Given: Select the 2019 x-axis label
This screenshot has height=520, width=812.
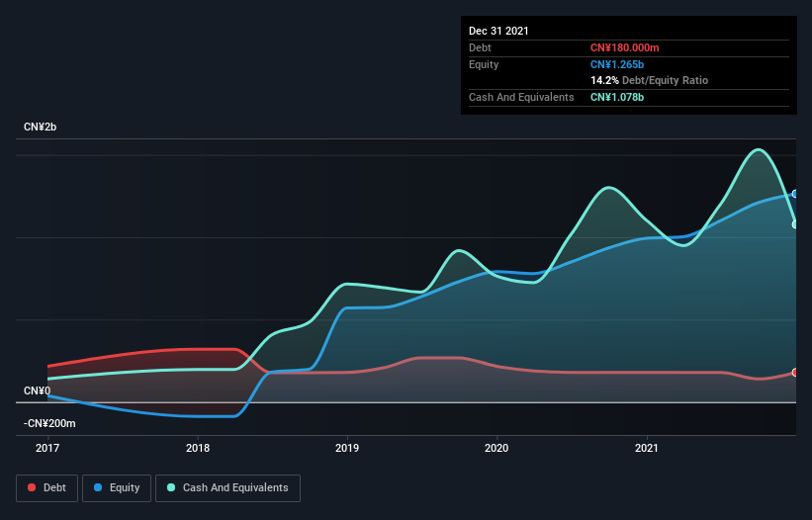Looking at the screenshot, I should (347, 448).
